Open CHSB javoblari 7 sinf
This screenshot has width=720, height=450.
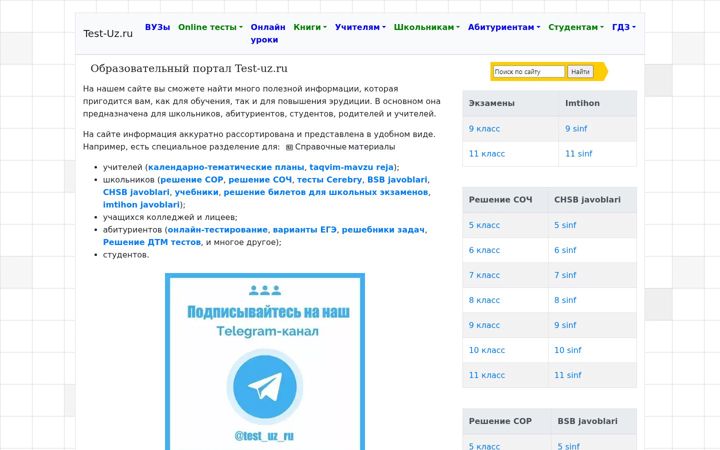pyautogui.click(x=565, y=275)
